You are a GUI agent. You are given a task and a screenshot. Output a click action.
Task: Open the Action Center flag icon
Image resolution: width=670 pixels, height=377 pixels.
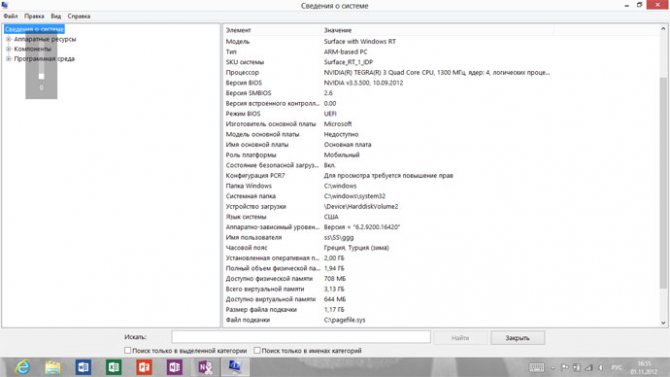point(565,368)
